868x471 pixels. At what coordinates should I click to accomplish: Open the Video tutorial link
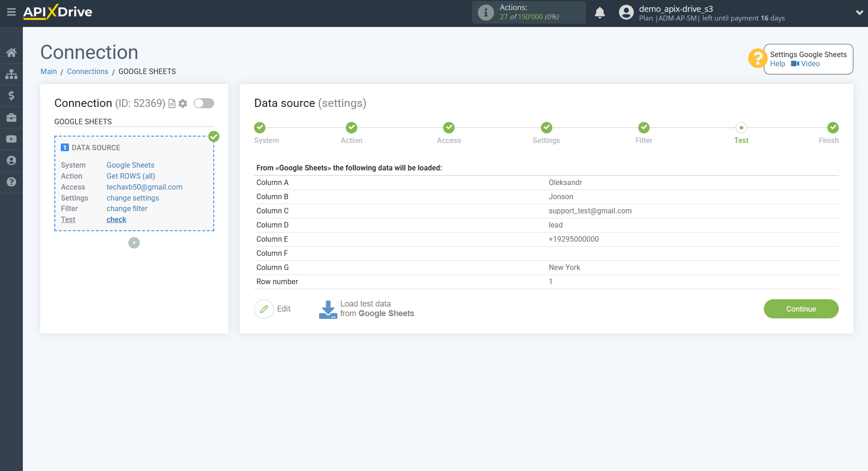(806, 64)
